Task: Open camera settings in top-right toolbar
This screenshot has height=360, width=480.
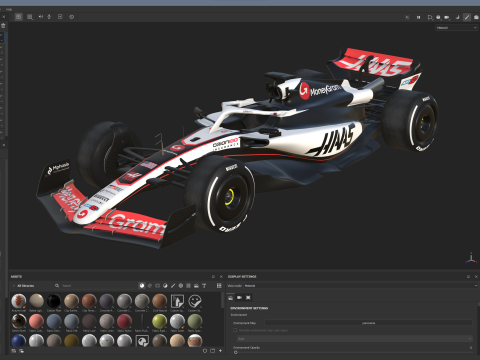Action: tap(447, 17)
